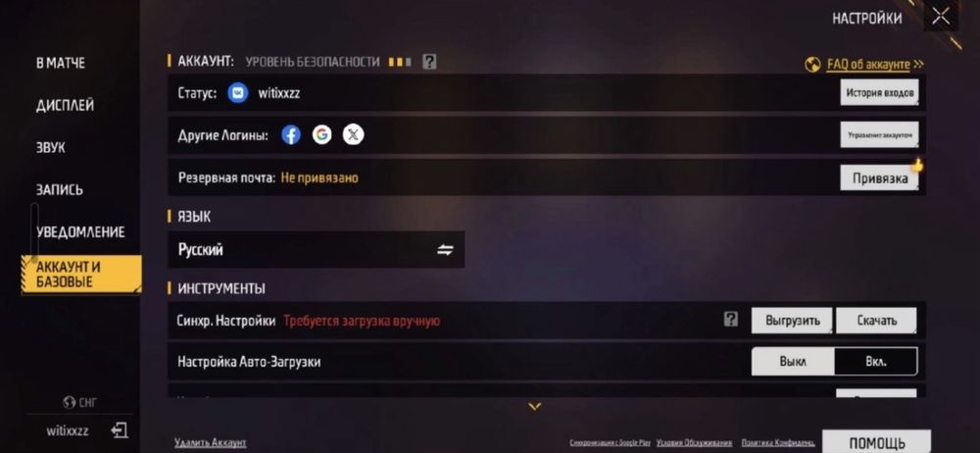
Task: Open the Дисплей settings tab
Action: tap(65, 105)
